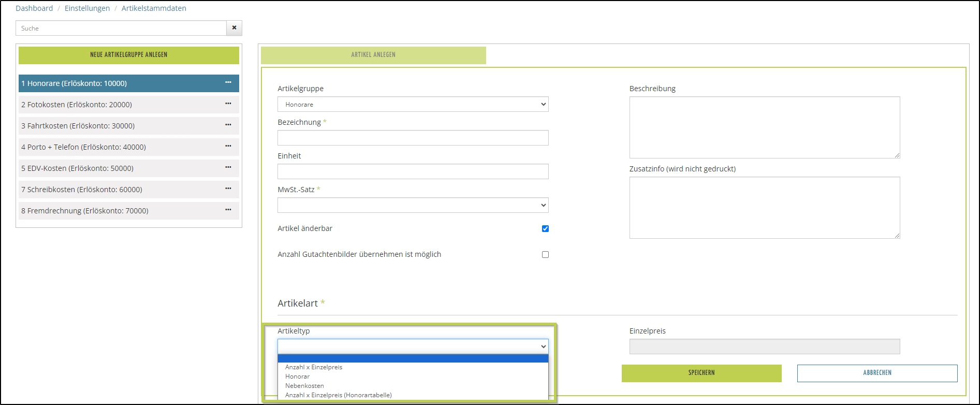The image size is (980, 405).
Task: Open the three-dot menu for Fotokosten group
Action: (x=228, y=104)
